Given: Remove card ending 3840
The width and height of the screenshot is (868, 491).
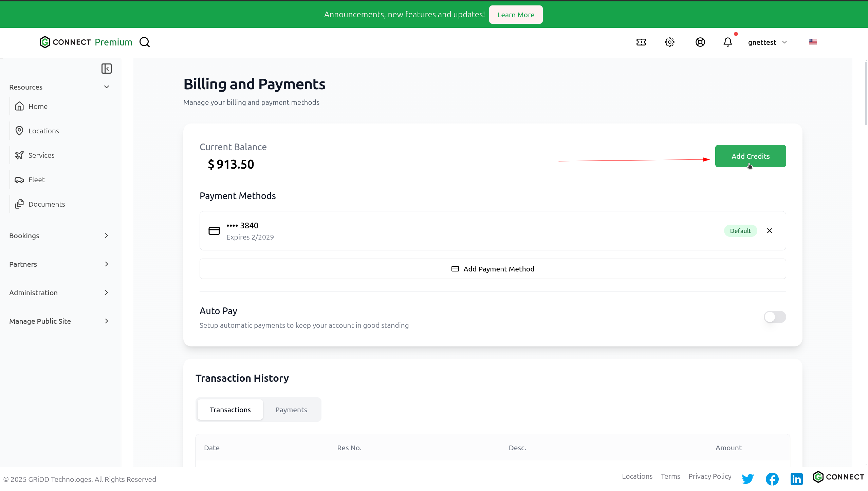Looking at the screenshot, I should tap(770, 231).
